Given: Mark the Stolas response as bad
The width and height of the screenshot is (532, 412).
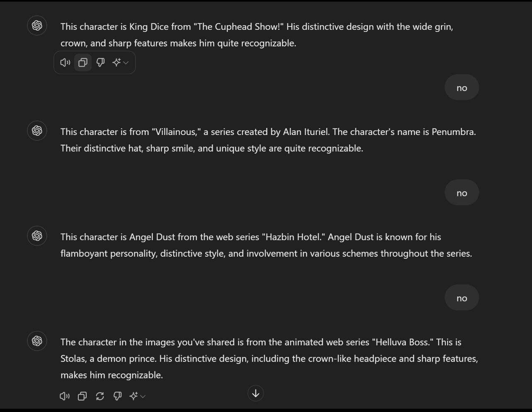Looking at the screenshot, I should tap(117, 396).
